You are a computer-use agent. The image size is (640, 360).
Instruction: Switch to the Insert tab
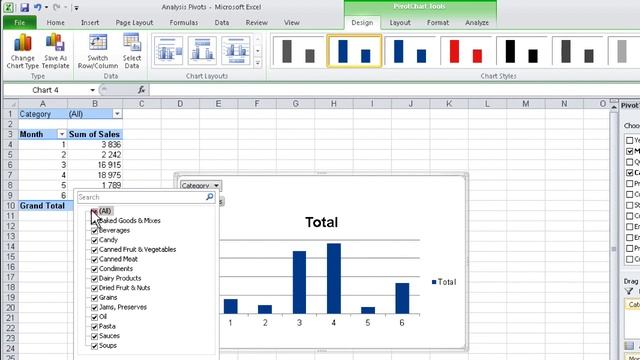[x=90, y=23]
